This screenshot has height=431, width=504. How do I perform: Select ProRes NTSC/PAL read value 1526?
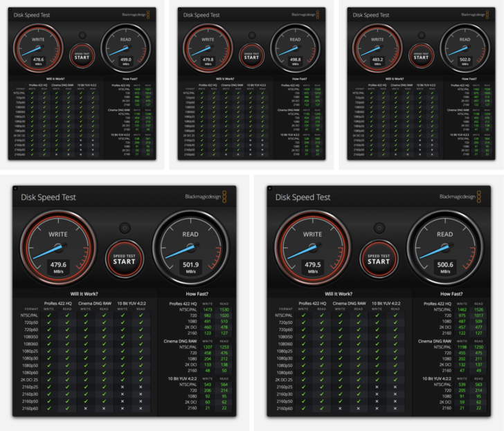478,310
